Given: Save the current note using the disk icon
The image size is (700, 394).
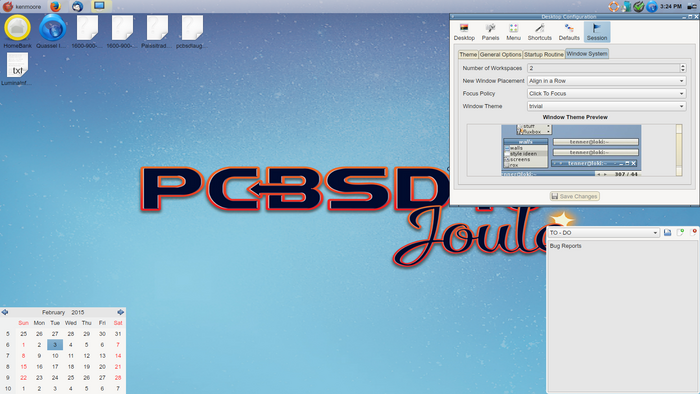Looking at the screenshot, I should tap(667, 232).
